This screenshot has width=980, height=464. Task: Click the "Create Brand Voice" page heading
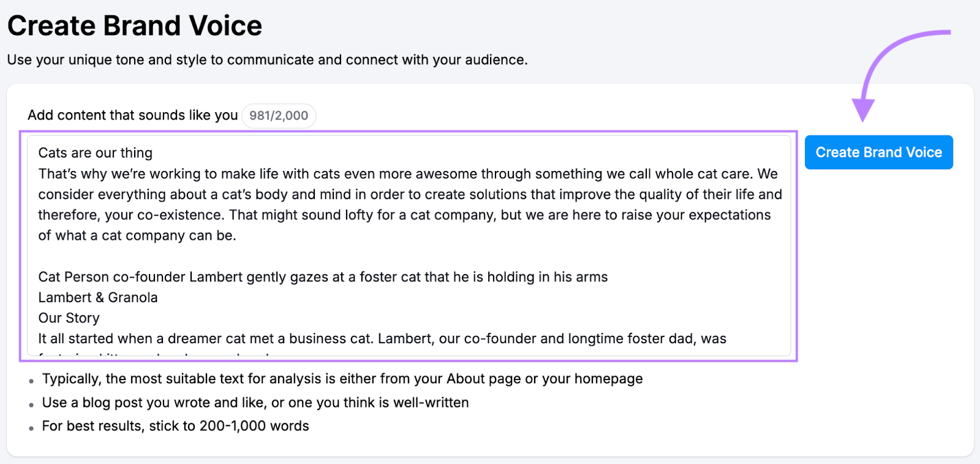click(135, 25)
